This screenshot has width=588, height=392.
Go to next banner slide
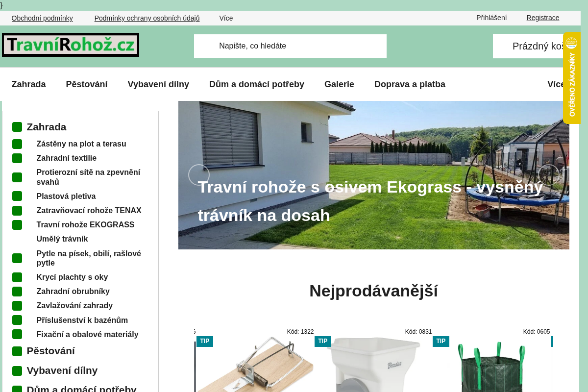(549, 175)
